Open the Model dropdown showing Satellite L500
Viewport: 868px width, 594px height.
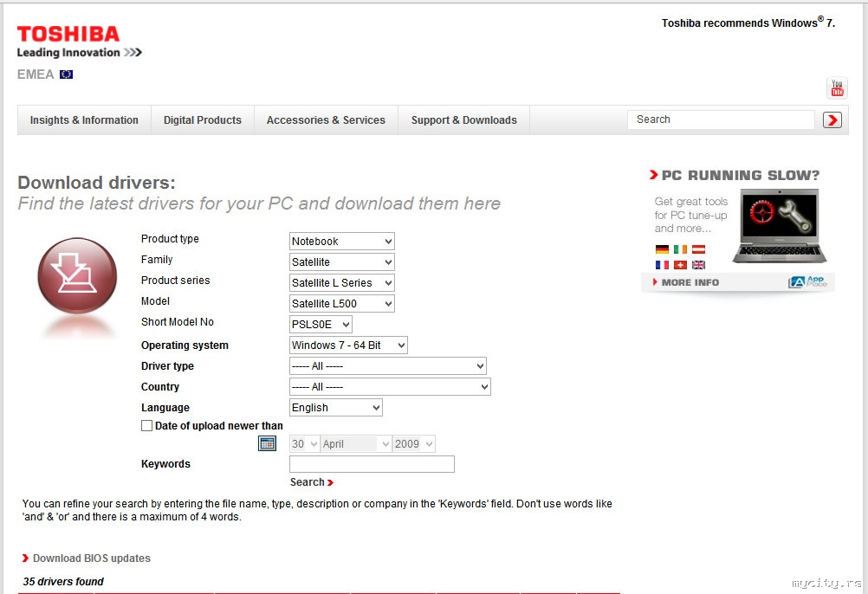[x=342, y=304]
